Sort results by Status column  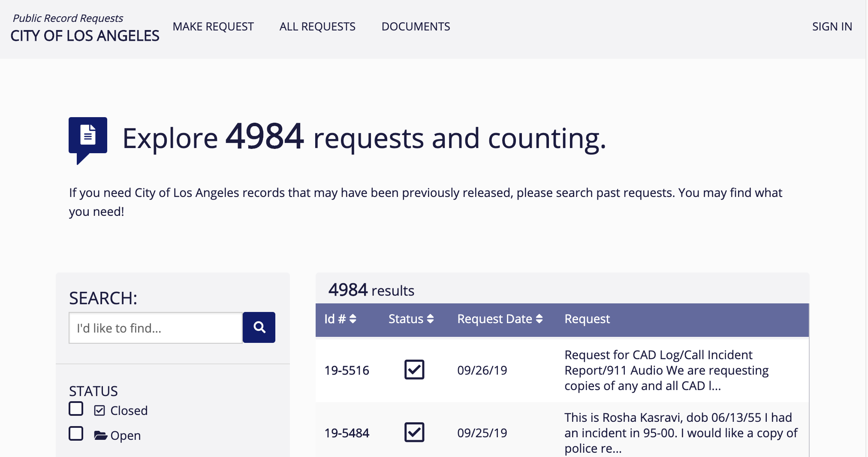click(411, 319)
